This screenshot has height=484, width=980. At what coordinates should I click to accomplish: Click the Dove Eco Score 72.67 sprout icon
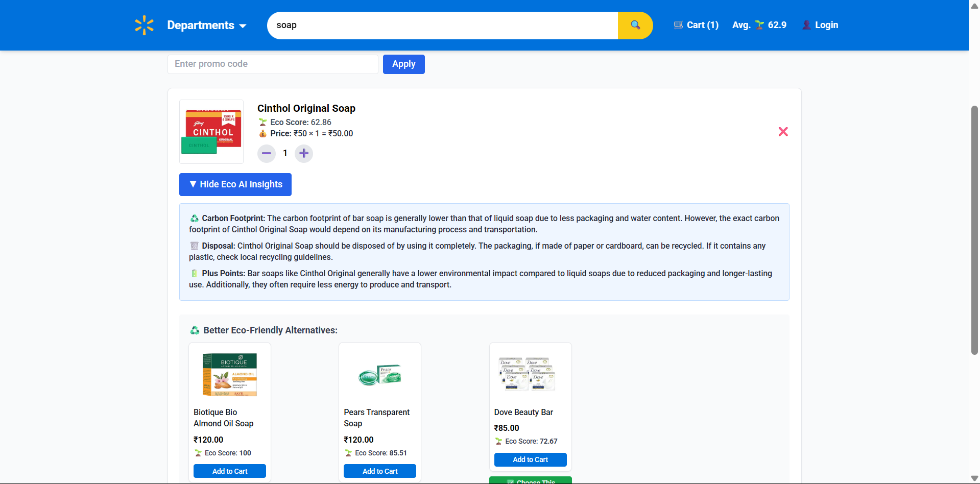click(x=498, y=441)
